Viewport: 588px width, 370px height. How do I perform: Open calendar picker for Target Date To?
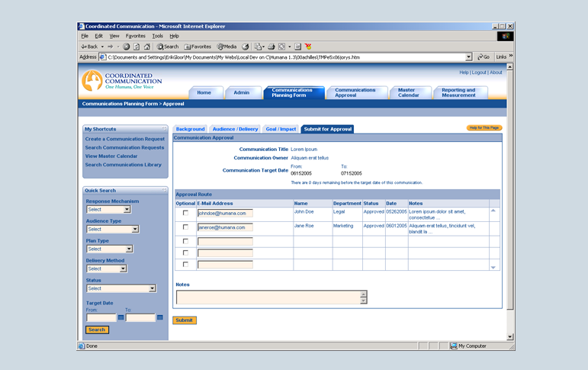tap(160, 317)
